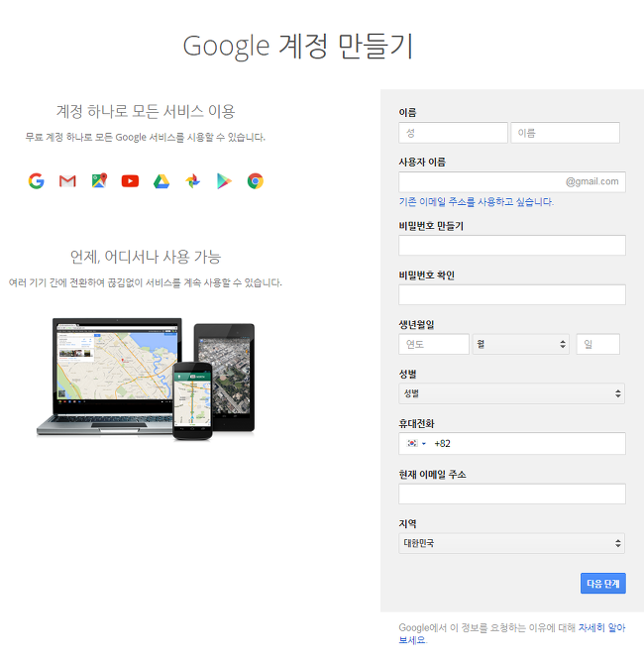Screen dimensions: 644x660
Task: Click the YouTube play icon
Action: point(130,181)
